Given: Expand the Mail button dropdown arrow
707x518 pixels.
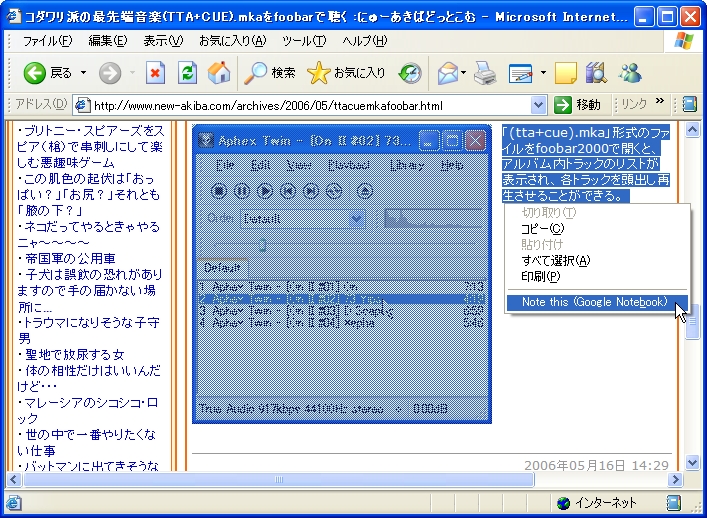Looking at the screenshot, I should (463, 73).
